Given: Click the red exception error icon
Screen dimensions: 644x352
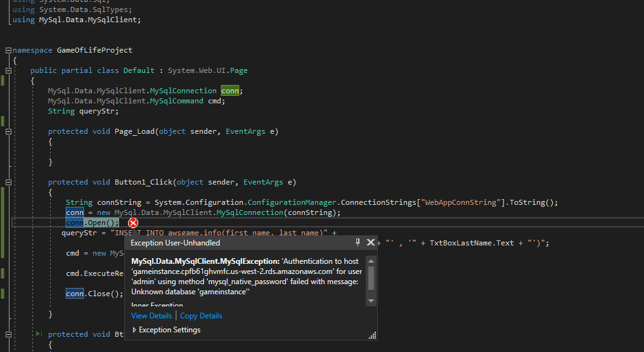Looking at the screenshot, I should [x=132, y=223].
